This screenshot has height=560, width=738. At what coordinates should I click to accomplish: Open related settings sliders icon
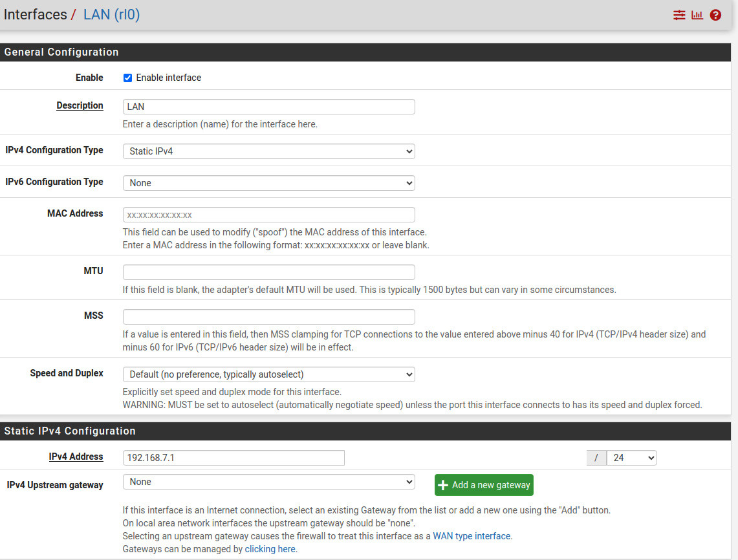pyautogui.click(x=678, y=15)
